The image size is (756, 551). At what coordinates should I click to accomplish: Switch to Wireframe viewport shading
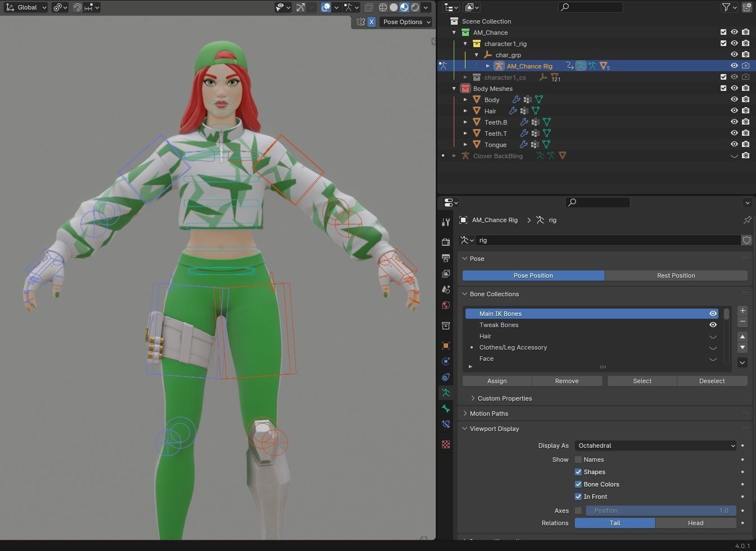pyautogui.click(x=383, y=7)
